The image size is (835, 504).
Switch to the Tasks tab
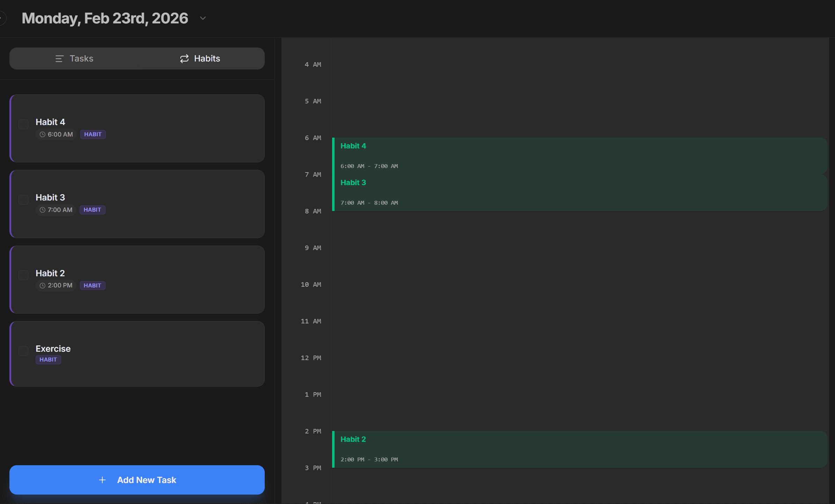click(x=74, y=58)
